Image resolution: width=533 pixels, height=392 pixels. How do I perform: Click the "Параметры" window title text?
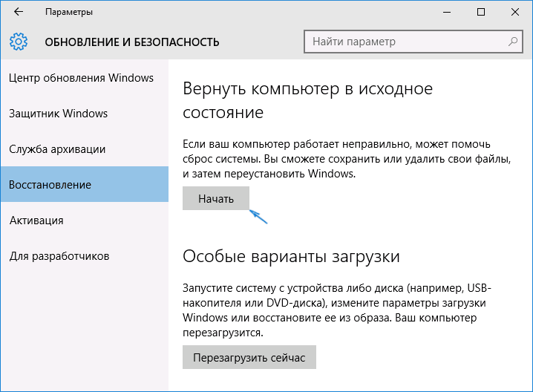click(x=69, y=12)
